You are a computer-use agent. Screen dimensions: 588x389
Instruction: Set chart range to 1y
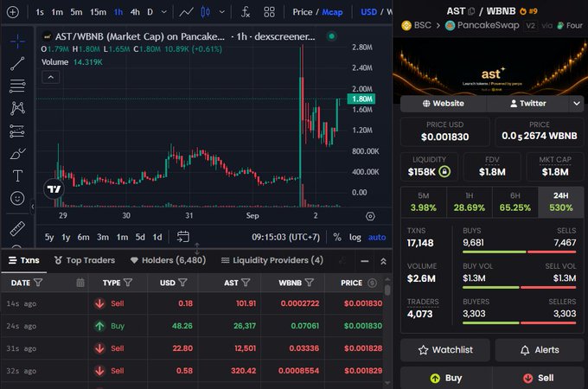pos(66,237)
